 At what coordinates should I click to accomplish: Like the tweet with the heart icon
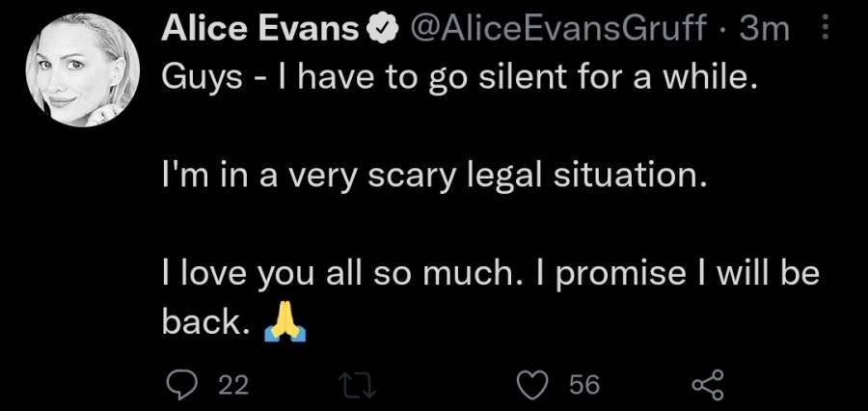532,384
